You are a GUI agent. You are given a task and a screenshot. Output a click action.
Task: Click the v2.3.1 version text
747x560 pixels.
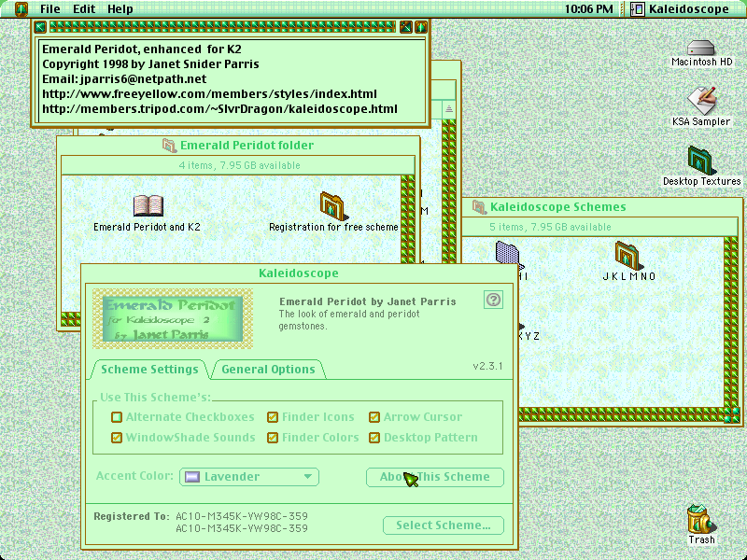coord(487,366)
